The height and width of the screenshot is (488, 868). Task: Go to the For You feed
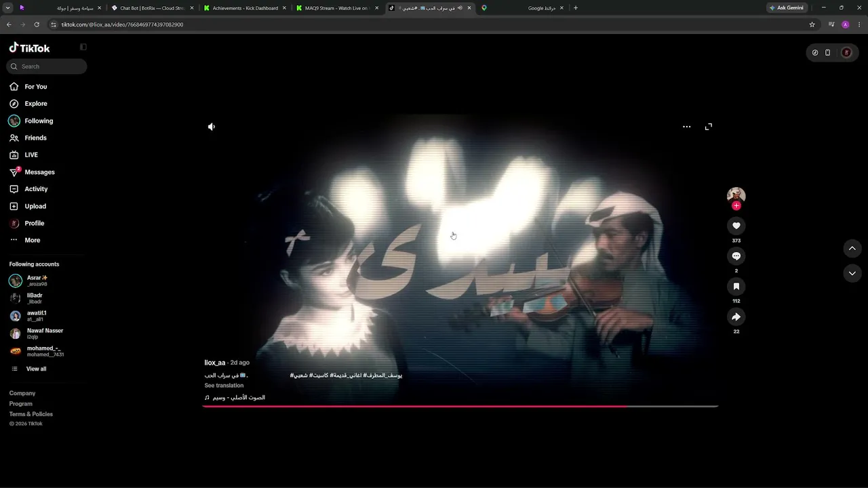28,87
